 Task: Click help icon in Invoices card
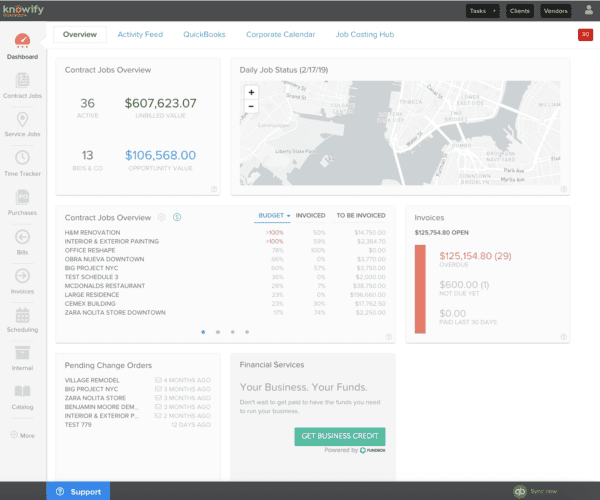pyautogui.click(x=563, y=337)
